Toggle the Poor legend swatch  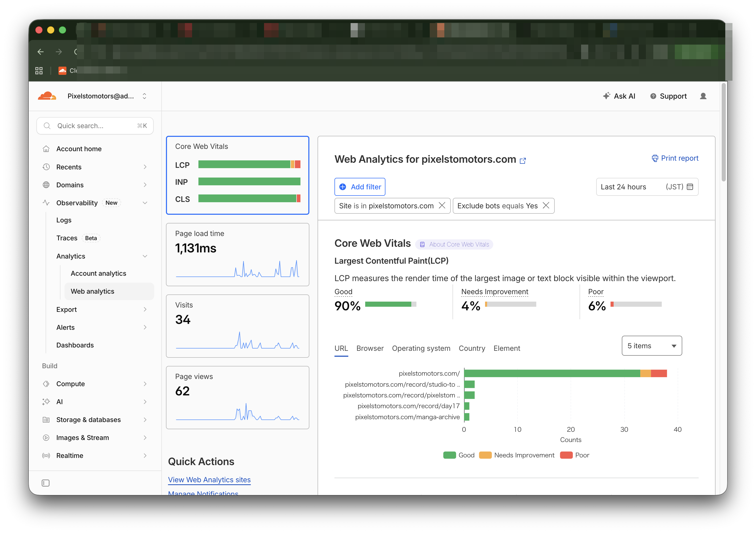click(566, 455)
